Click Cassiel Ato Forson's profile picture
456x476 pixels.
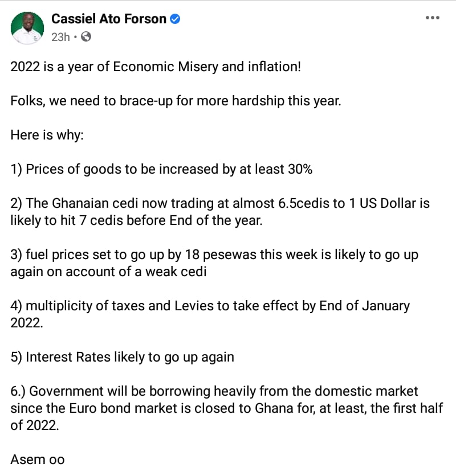[26, 28]
